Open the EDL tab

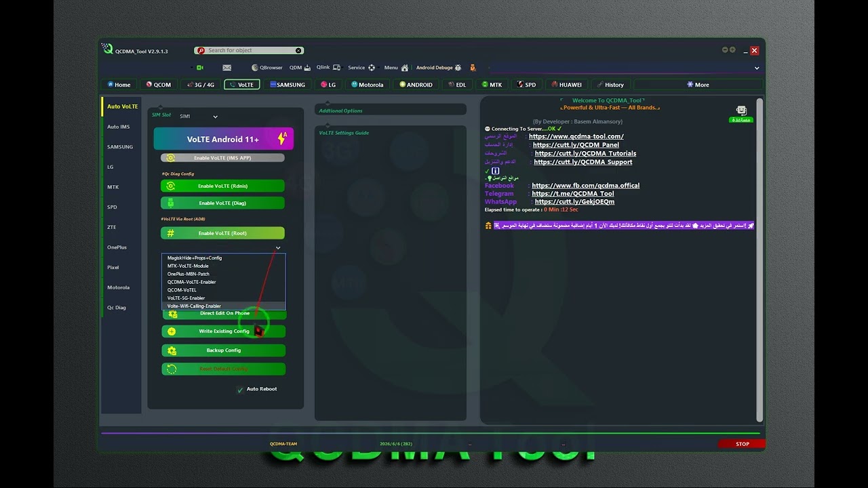click(x=457, y=85)
